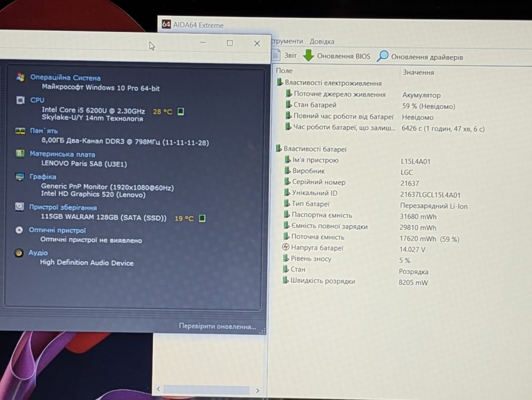Select the Стан батарей row icon

coord(288,104)
